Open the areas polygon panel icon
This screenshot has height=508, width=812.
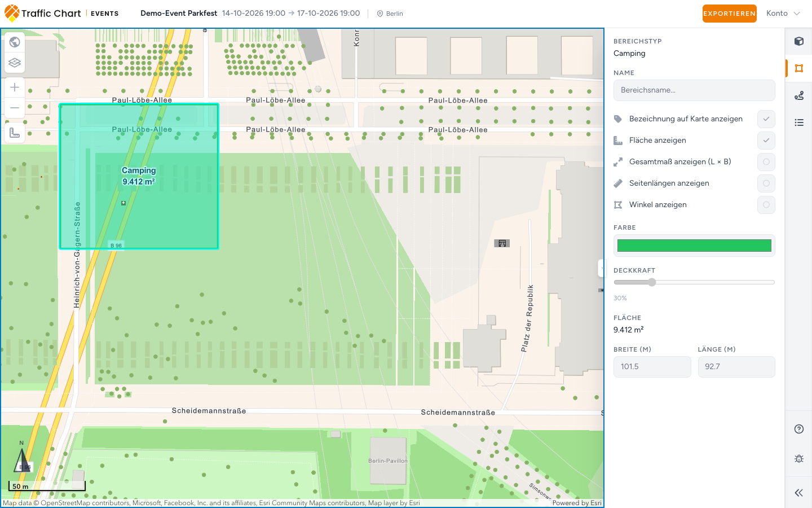(x=799, y=68)
